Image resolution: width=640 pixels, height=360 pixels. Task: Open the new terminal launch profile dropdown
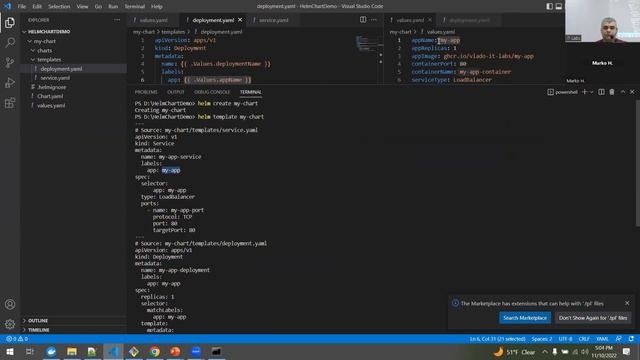coord(591,92)
